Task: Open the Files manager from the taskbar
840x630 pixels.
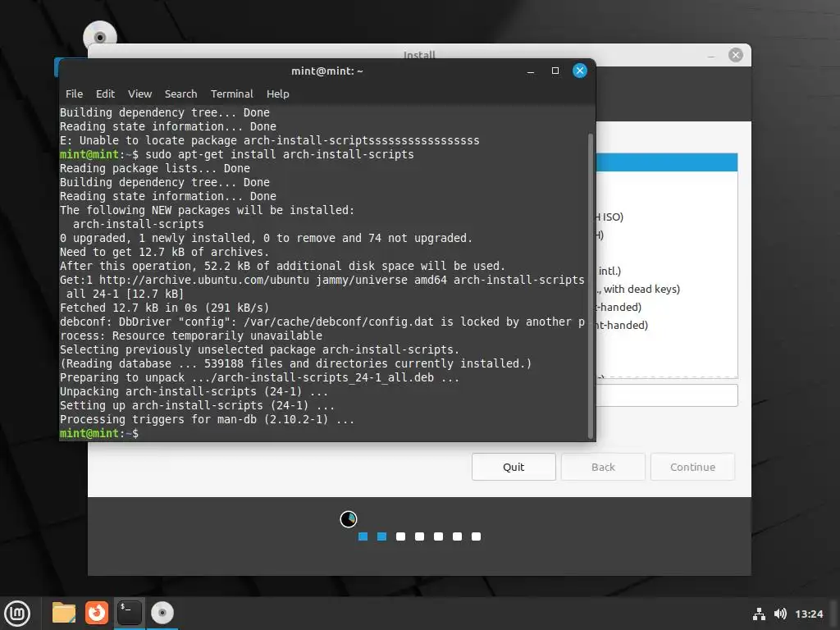Action: tap(63, 614)
